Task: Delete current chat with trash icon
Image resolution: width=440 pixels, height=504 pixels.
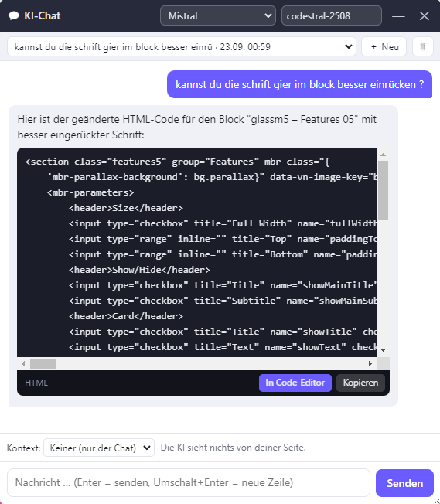Action: [x=423, y=46]
